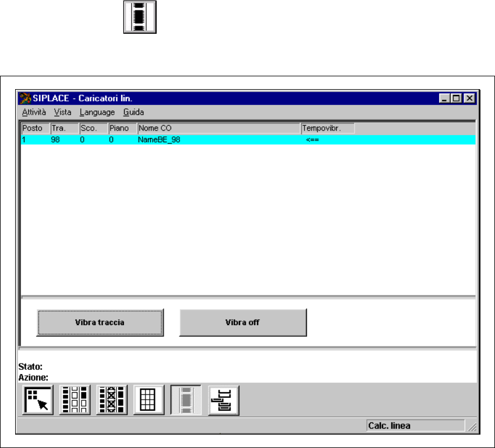Minimize the SIPLACE window
The width and height of the screenshot is (495, 448).
[x=444, y=98]
